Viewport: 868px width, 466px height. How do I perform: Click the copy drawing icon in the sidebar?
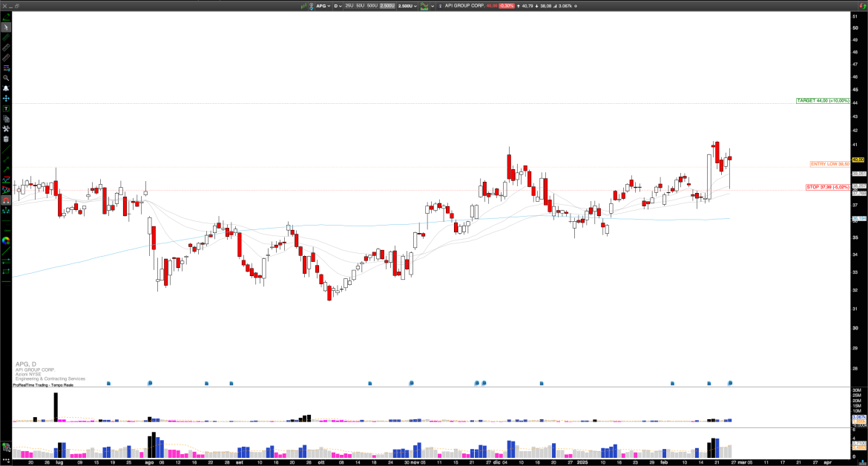click(6, 118)
